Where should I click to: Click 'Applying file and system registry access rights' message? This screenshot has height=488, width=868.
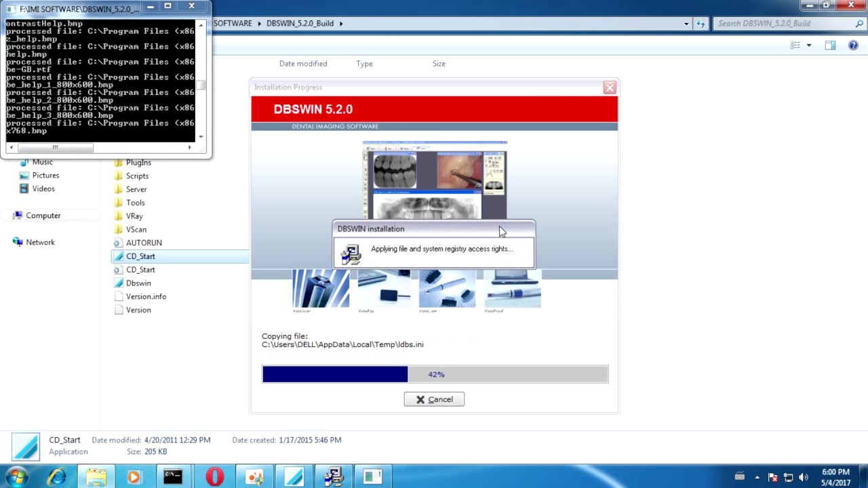tap(441, 249)
